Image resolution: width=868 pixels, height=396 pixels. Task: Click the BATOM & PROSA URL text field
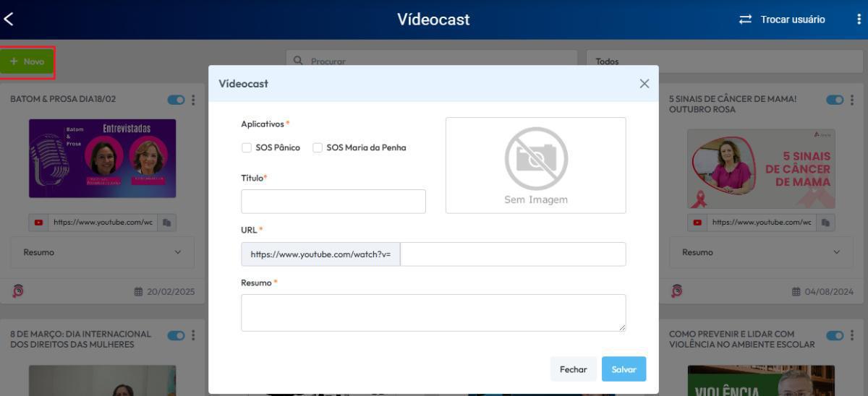point(102,223)
